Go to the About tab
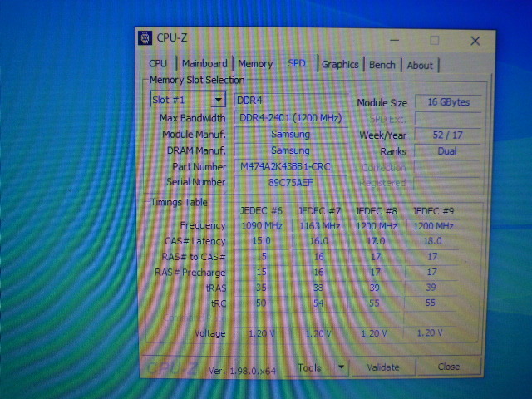The width and height of the screenshot is (532, 399). [x=420, y=65]
